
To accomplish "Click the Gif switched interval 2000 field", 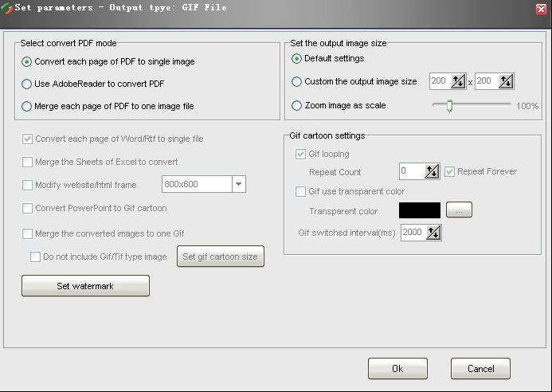I will (x=413, y=233).
